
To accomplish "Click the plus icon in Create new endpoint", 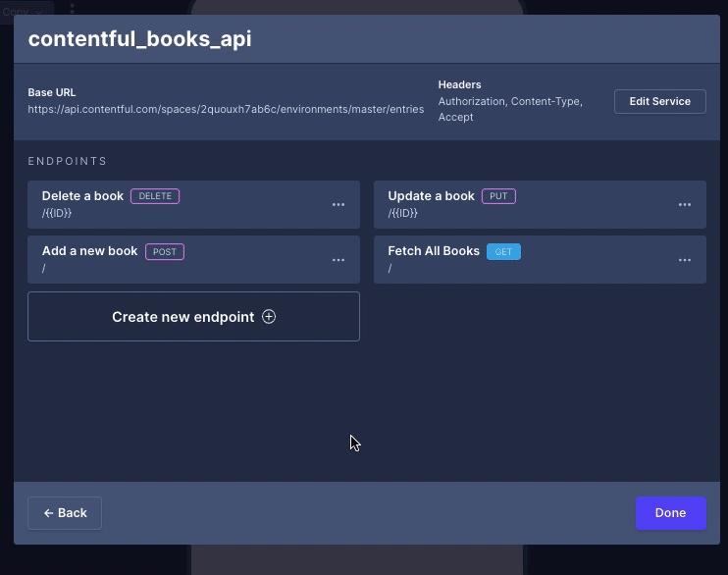I will [269, 317].
